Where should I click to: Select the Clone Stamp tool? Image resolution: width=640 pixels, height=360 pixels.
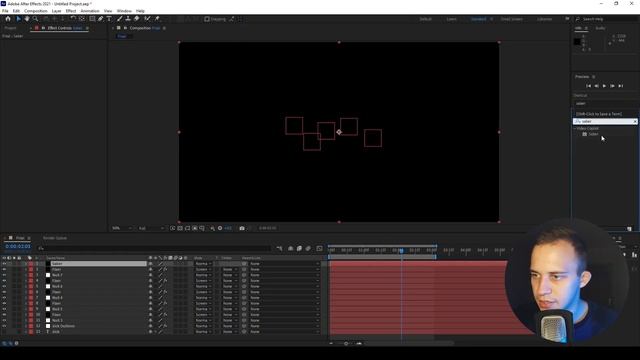[128, 19]
